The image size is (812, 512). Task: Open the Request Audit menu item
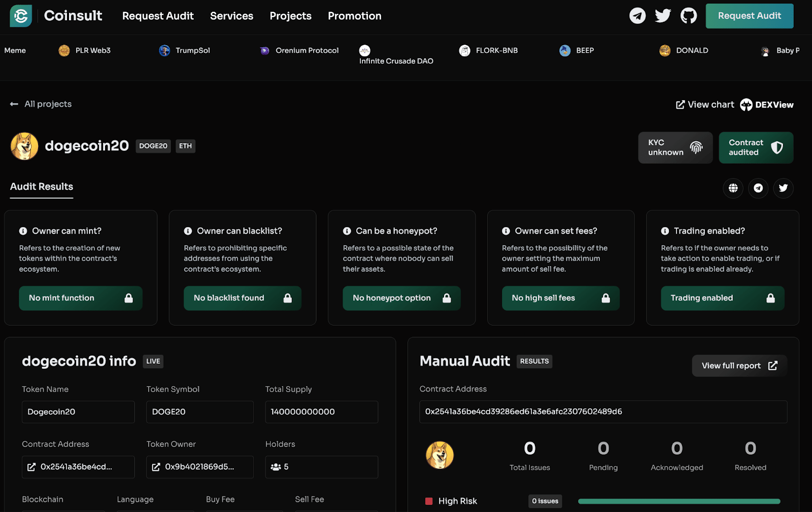pyautogui.click(x=158, y=16)
